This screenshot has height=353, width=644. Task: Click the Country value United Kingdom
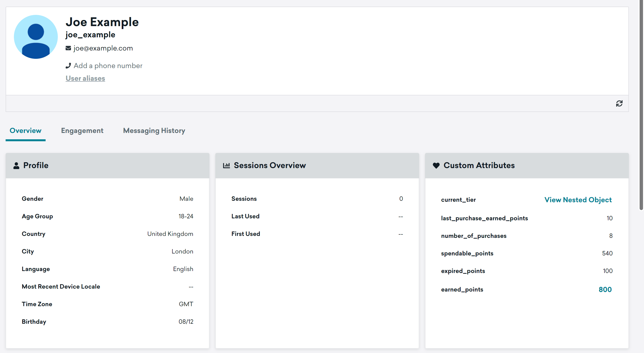(x=170, y=234)
